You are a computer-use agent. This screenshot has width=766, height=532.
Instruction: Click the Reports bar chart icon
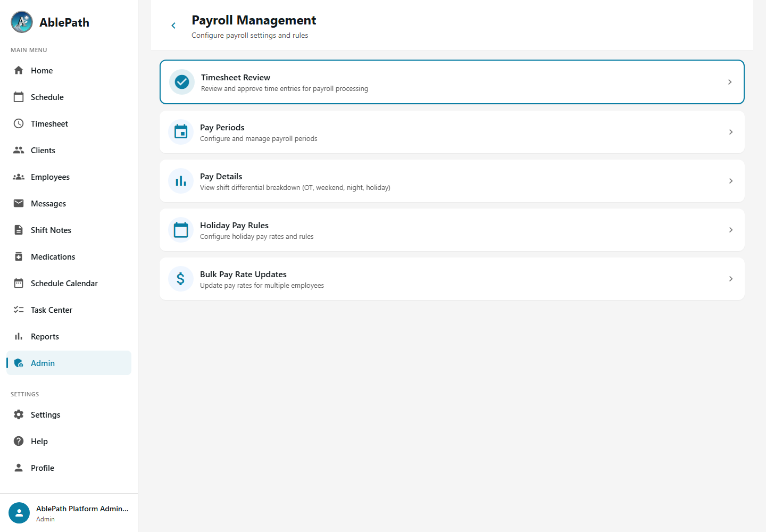(x=19, y=336)
